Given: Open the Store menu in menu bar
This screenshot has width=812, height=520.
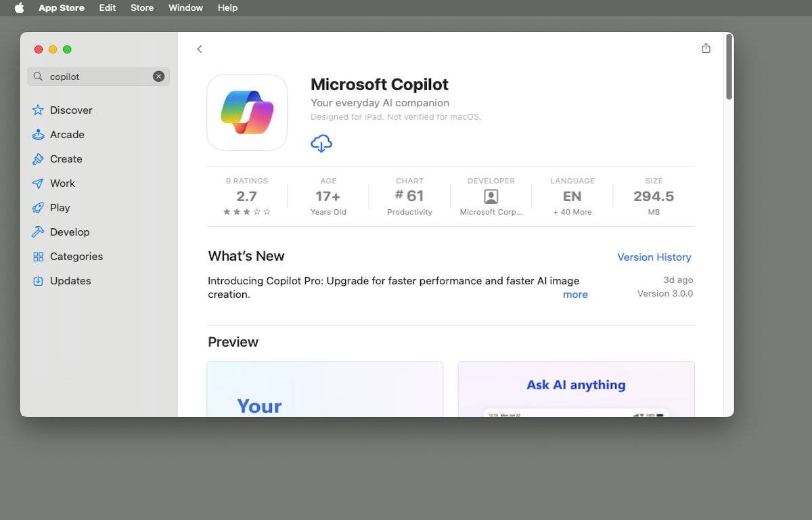Looking at the screenshot, I should (142, 7).
